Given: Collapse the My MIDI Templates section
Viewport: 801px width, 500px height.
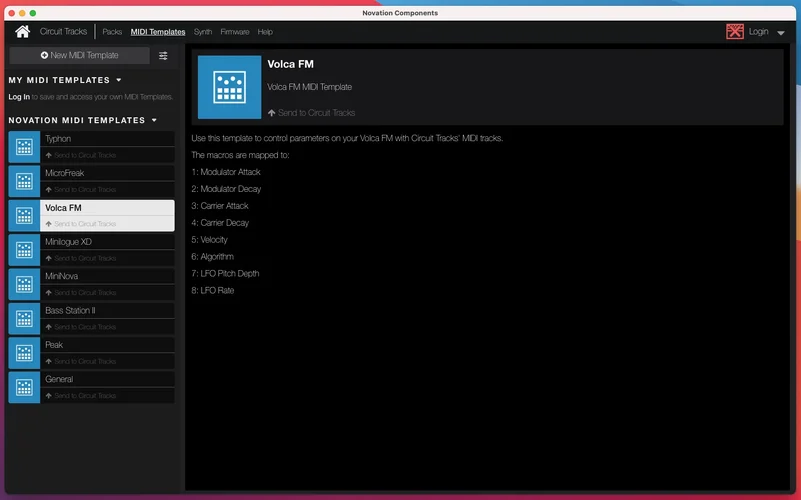Looking at the screenshot, I should (x=119, y=80).
